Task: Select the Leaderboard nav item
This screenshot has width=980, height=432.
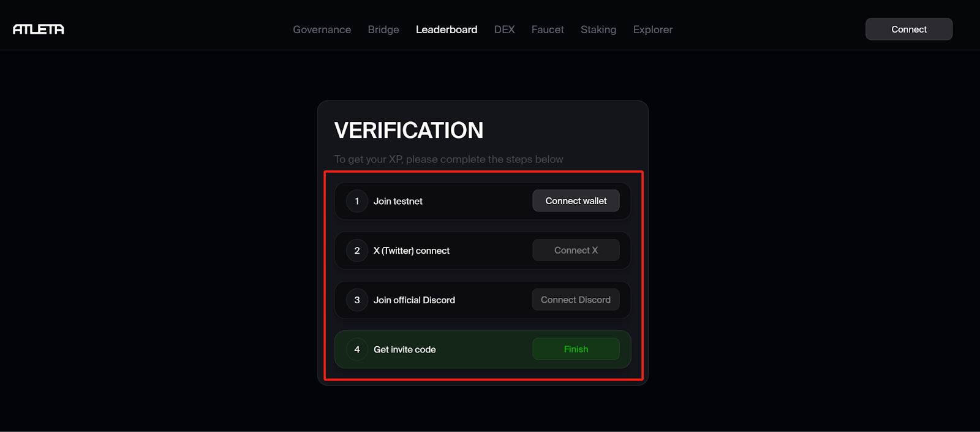Action: pyautogui.click(x=447, y=29)
